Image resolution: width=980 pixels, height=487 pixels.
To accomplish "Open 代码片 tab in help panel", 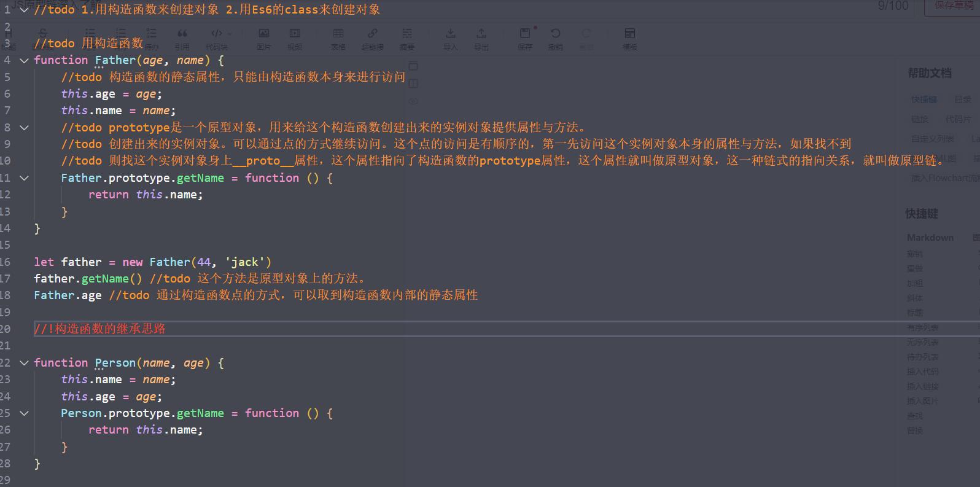I will click(x=959, y=119).
